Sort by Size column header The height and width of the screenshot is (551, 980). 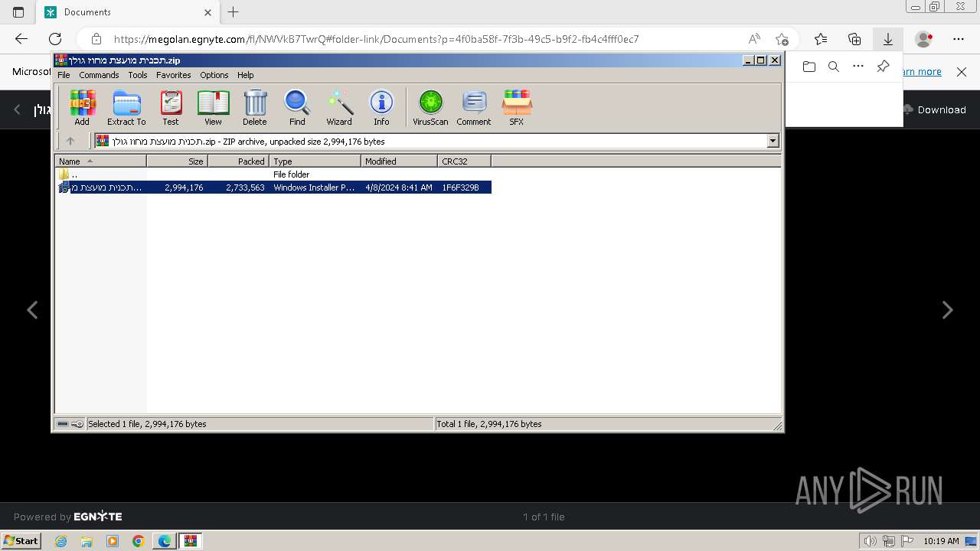tap(178, 161)
